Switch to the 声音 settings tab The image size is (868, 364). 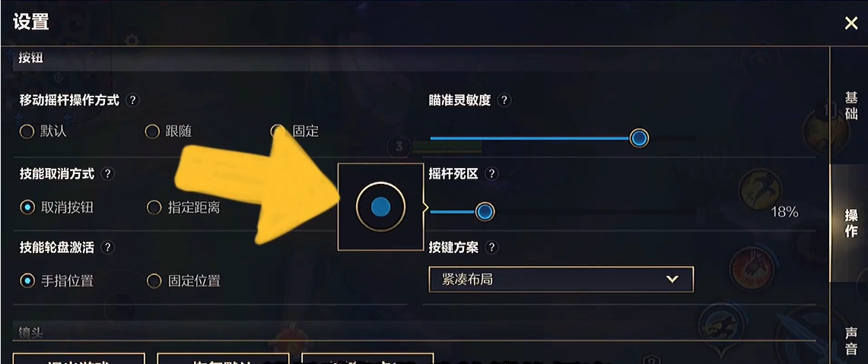(851, 340)
